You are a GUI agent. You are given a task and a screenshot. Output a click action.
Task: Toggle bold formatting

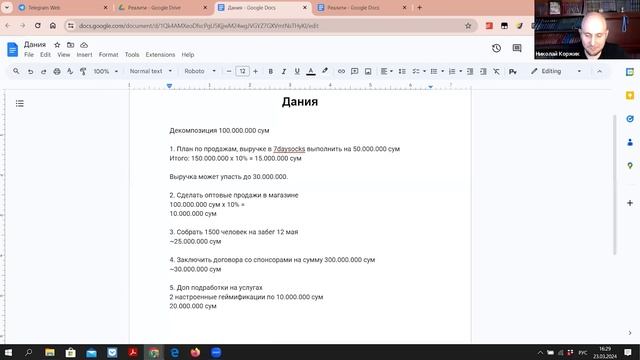tap(270, 71)
